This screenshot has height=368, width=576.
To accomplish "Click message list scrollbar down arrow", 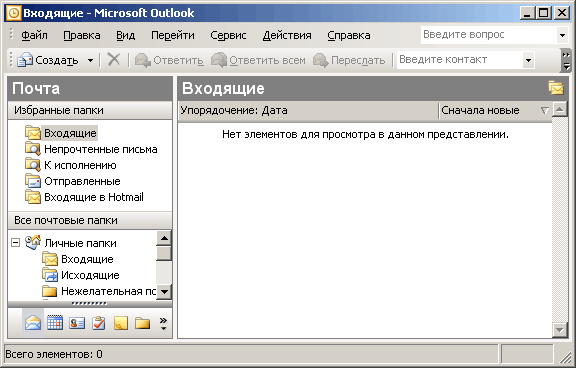I will pyautogui.click(x=559, y=330).
